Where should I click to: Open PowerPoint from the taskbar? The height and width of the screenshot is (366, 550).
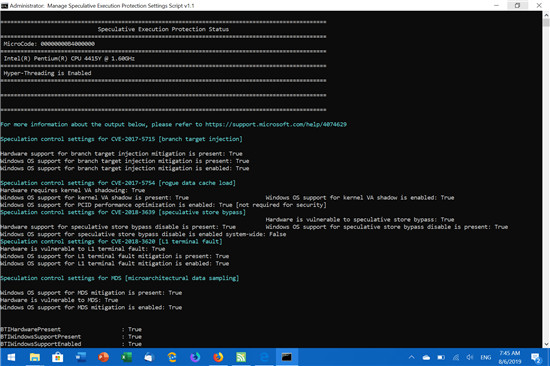103,357
